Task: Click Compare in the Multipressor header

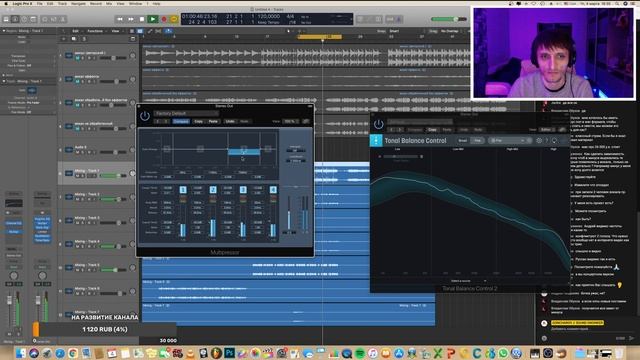Action: (x=181, y=121)
